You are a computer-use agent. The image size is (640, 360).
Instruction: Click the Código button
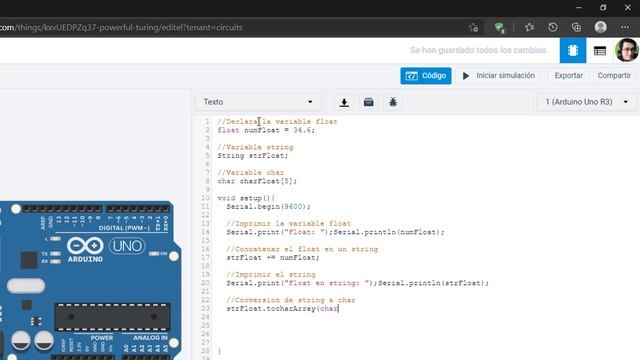(x=426, y=76)
